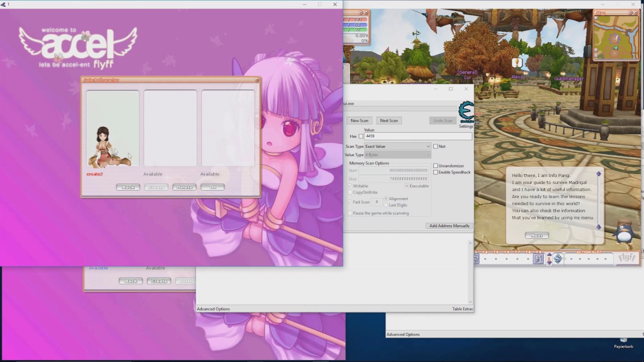644x362 pixels.
Task: Click Next in Info Pang dialog
Action: tap(537, 235)
